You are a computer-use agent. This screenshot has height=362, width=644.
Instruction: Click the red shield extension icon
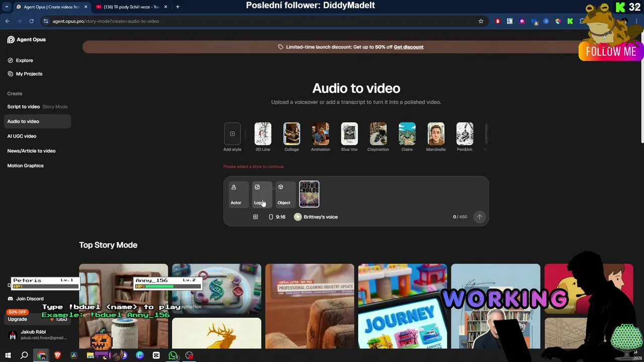pos(498,21)
